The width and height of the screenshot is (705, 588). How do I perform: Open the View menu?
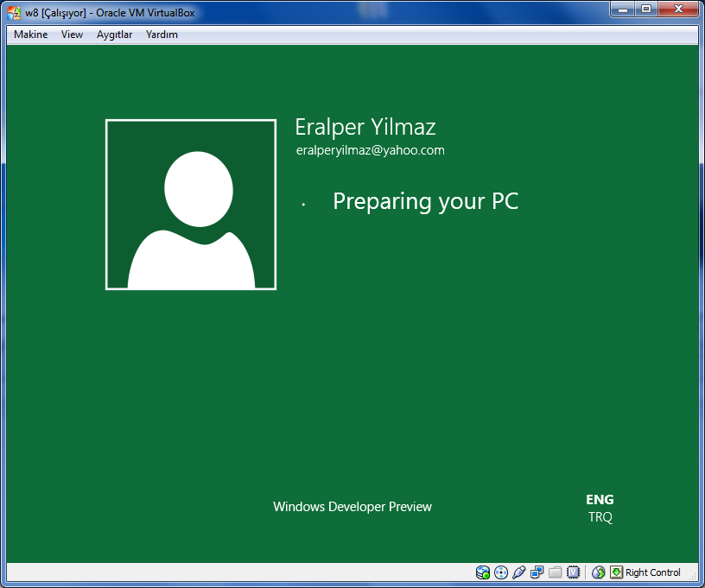tap(72, 35)
